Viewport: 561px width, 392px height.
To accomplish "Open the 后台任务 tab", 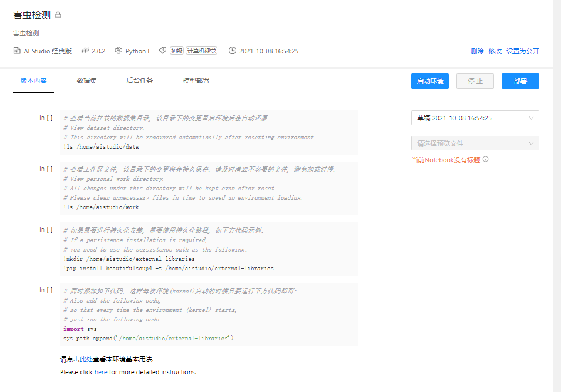I will [x=140, y=81].
